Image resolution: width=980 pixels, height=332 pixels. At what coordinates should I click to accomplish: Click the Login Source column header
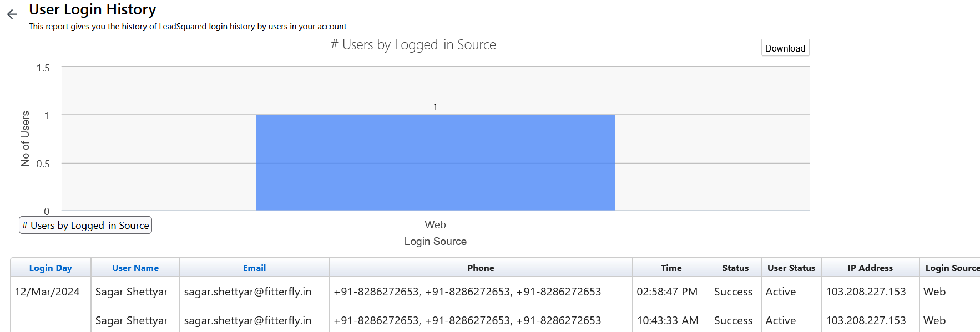click(951, 268)
